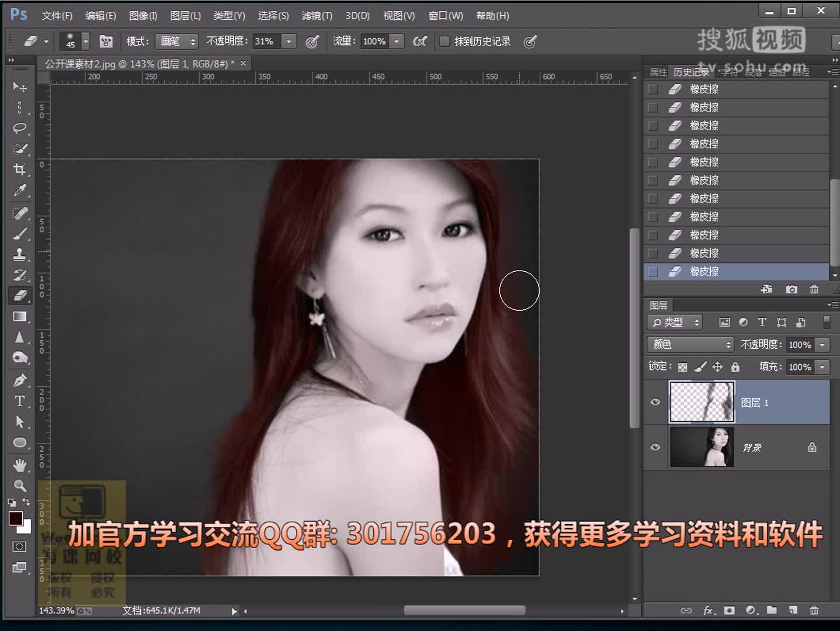This screenshot has height=631, width=840.
Task: Add layer mask at Layers panel bottom
Action: (x=729, y=610)
